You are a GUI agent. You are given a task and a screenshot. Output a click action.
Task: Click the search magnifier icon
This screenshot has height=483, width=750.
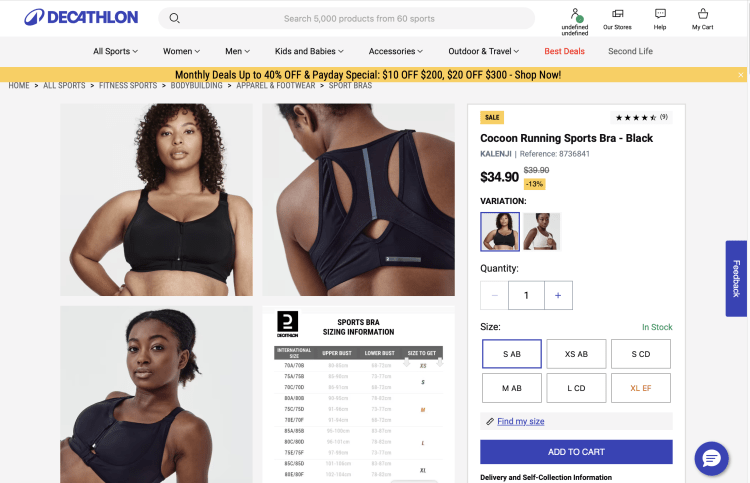pyautogui.click(x=175, y=19)
